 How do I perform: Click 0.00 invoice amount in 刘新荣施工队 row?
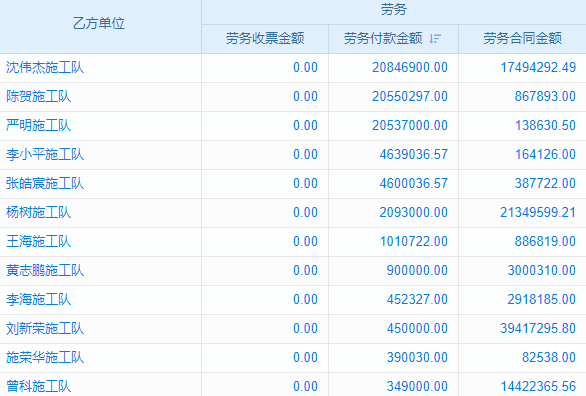point(305,329)
